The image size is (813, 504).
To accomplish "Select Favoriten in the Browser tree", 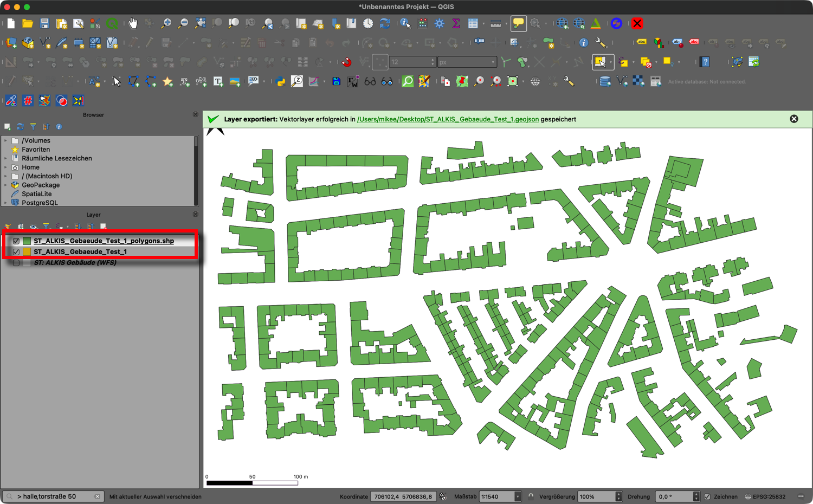I will (x=36, y=150).
